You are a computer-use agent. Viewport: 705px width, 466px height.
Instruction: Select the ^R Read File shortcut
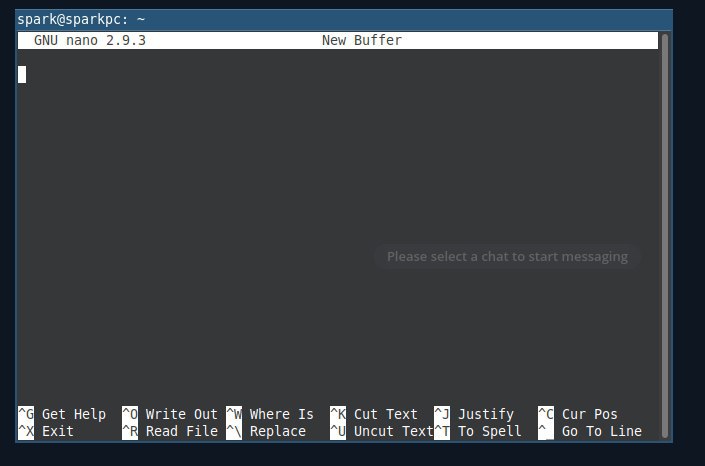click(x=170, y=431)
